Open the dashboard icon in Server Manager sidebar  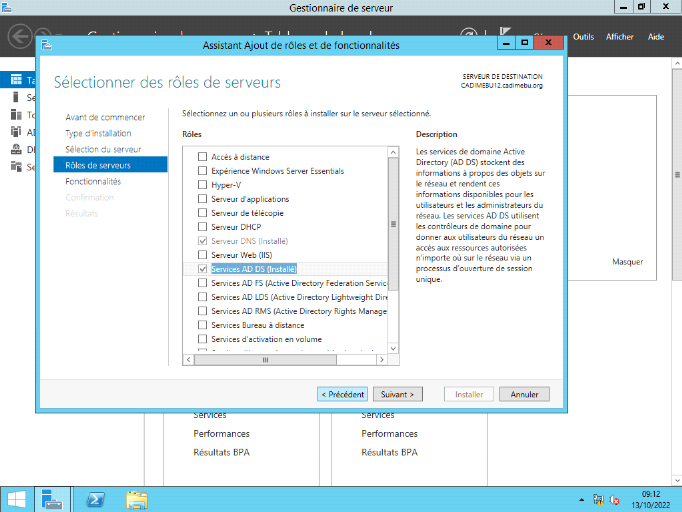click(x=16, y=80)
